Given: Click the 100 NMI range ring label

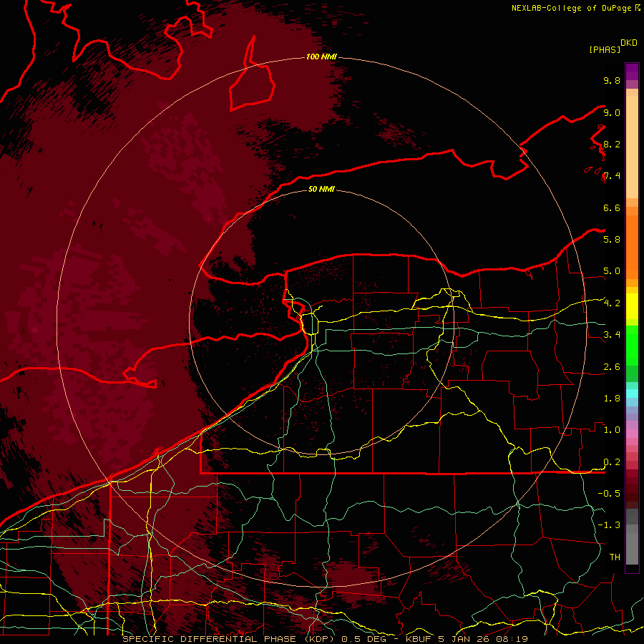Looking at the screenshot, I should pyautogui.click(x=321, y=57).
